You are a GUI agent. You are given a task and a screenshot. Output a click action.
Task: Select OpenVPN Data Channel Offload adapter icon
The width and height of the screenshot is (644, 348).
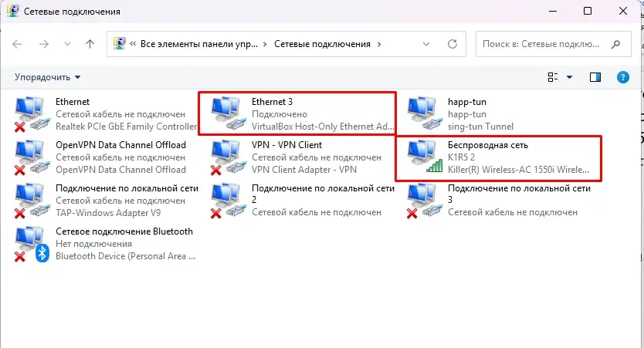[x=30, y=157]
